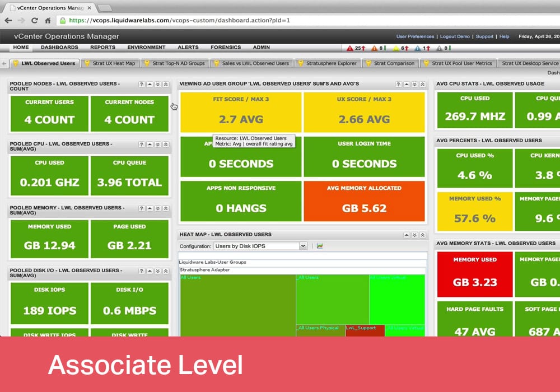The width and height of the screenshot is (560, 392).
Task: Click the '?' icon on Viewing AD User Group widget
Action: point(398,84)
